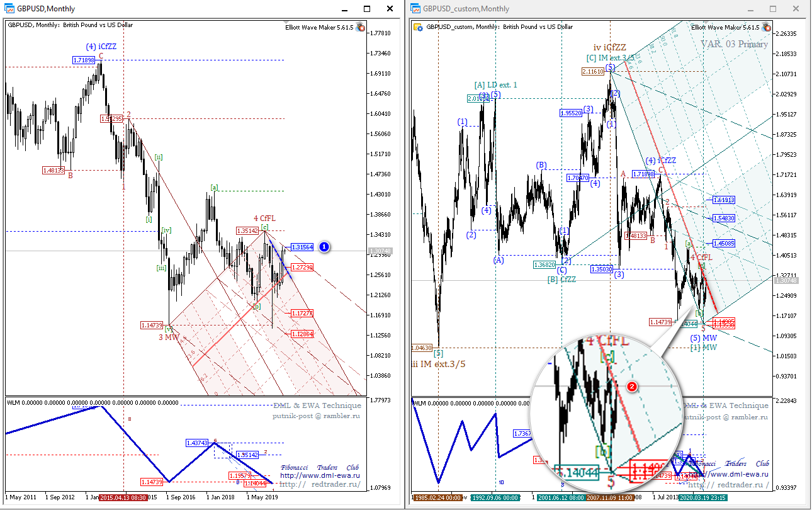
Task: Click the 2.26335 value on GBPUSD_custom price scale
Action: [x=787, y=33]
